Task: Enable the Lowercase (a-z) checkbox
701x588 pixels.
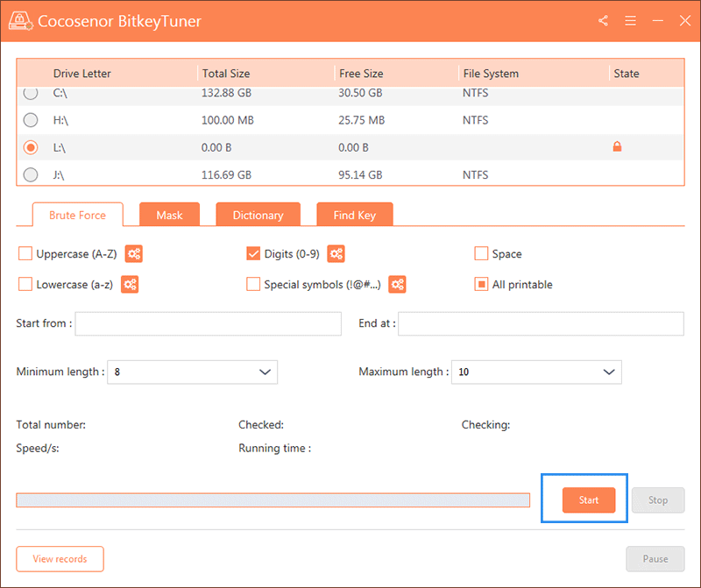Action: [x=25, y=284]
